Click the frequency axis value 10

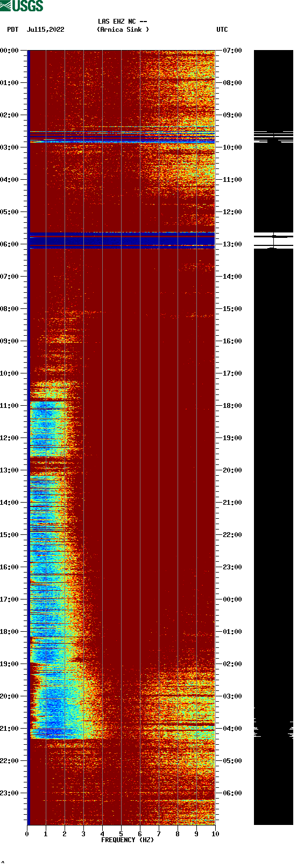(x=215, y=834)
